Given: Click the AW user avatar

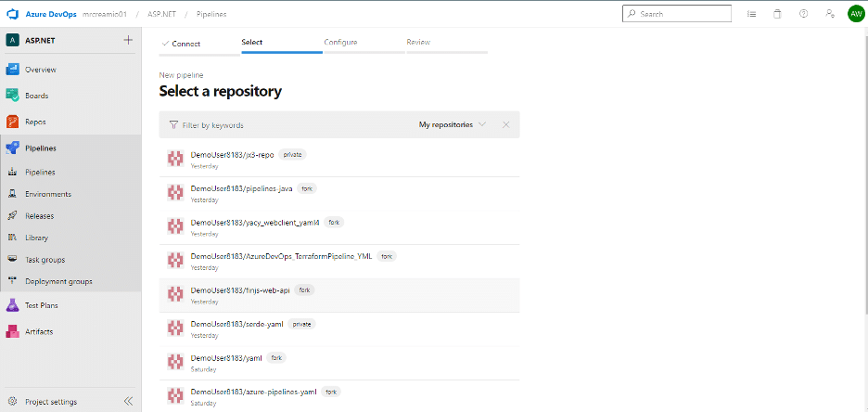Looking at the screenshot, I should pyautogui.click(x=856, y=14).
